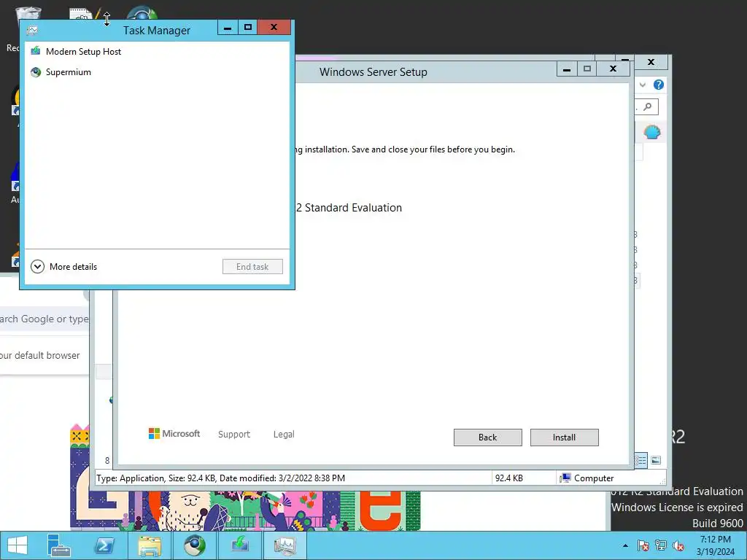This screenshot has width=747, height=560.
Task: Show hidden tray icons arrow
Action: 625,545
